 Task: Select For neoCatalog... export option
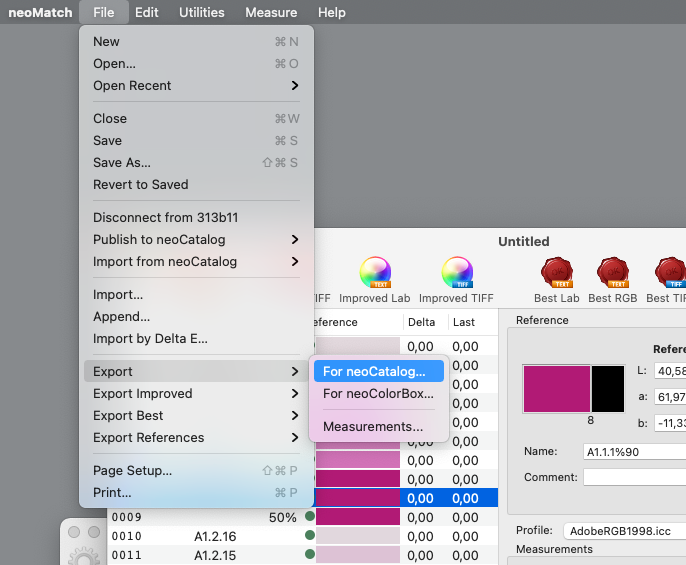[379, 371]
